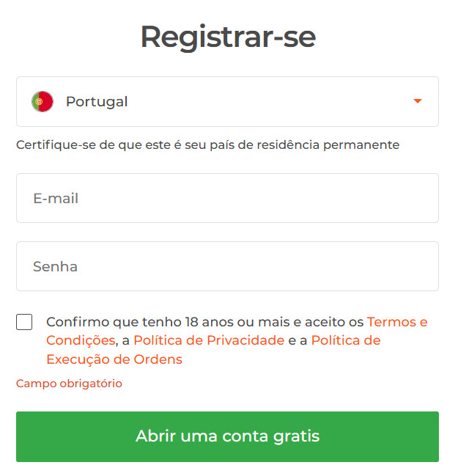Open the Política de Execução de Ordens link
The width and height of the screenshot is (458, 476).
[x=345, y=340]
